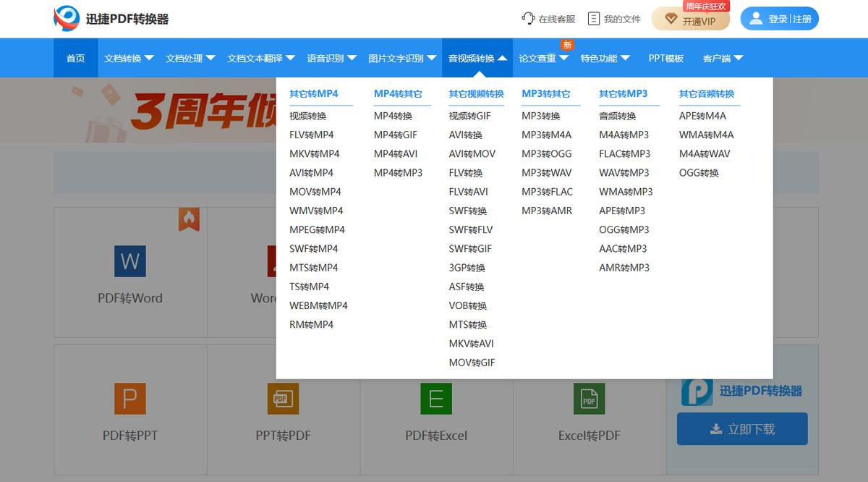Click the PDF转Excel green E icon
Image resolution: width=868 pixels, height=482 pixels.
pyautogui.click(x=436, y=399)
